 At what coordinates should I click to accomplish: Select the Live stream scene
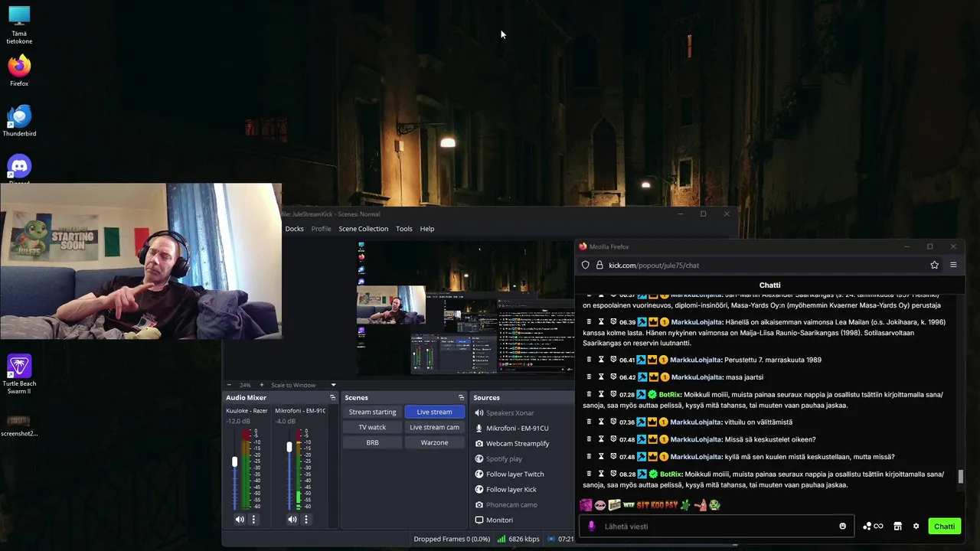434,412
